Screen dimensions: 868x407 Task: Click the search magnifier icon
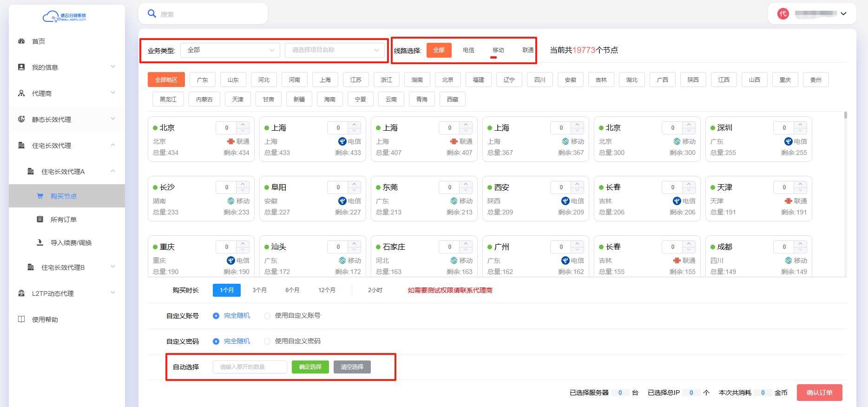[151, 13]
